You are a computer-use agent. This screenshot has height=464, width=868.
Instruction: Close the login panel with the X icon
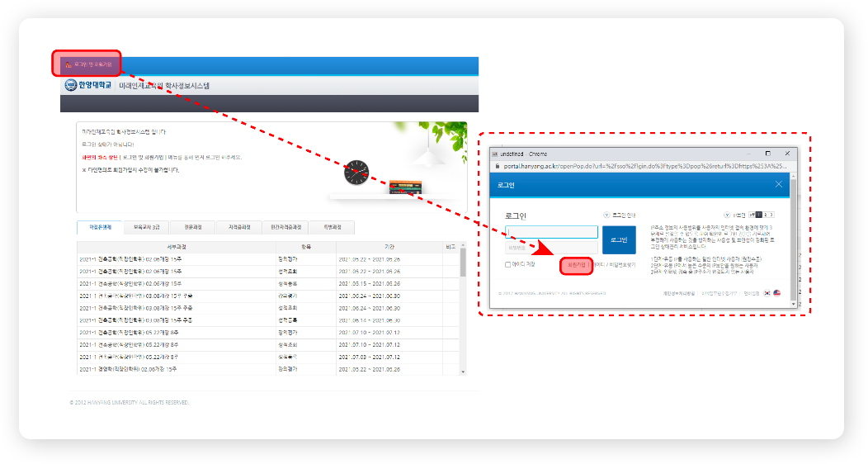pyautogui.click(x=779, y=184)
